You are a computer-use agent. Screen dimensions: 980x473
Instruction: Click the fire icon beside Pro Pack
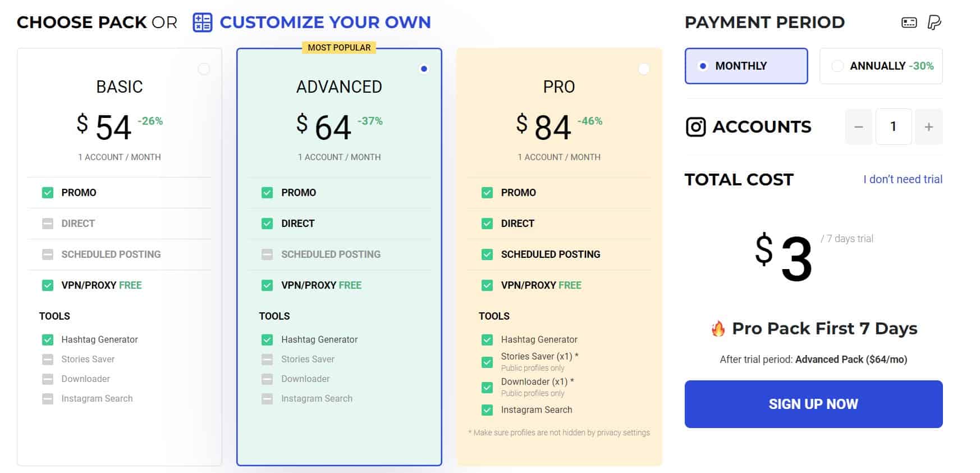coord(718,329)
